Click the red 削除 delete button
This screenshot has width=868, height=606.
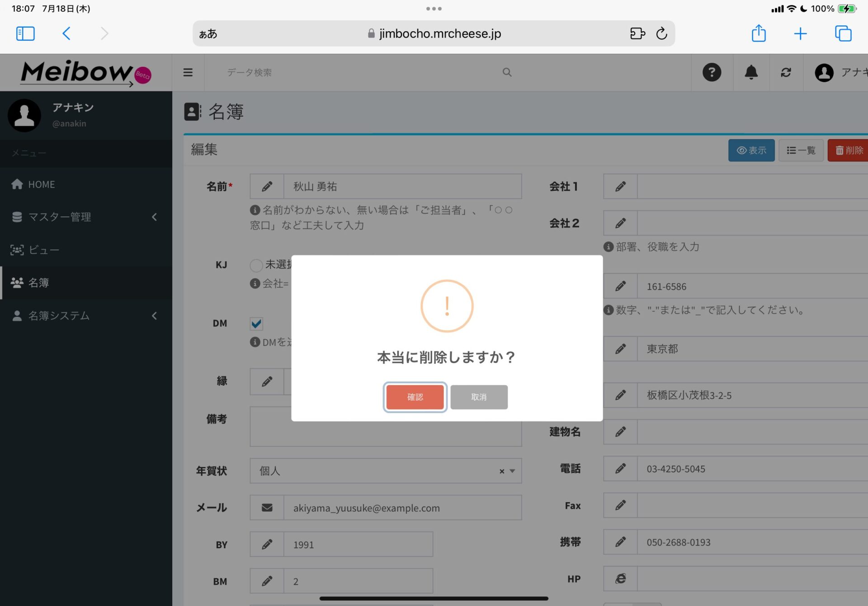click(x=849, y=150)
